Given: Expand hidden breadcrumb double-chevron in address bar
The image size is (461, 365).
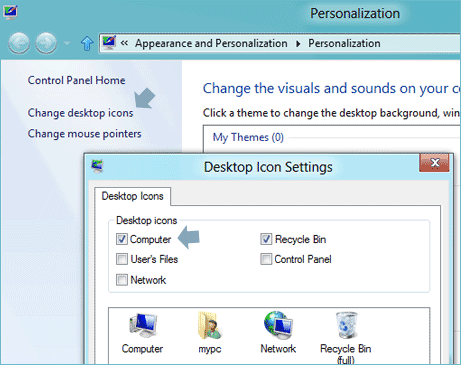Looking at the screenshot, I should 124,43.
